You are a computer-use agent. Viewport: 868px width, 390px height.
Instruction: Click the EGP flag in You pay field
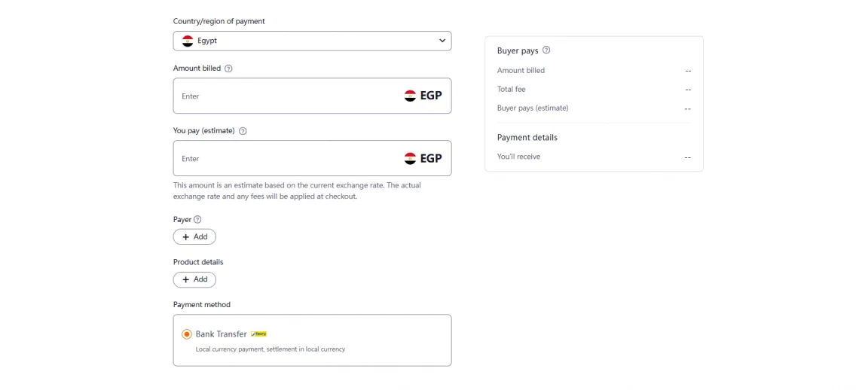point(410,158)
